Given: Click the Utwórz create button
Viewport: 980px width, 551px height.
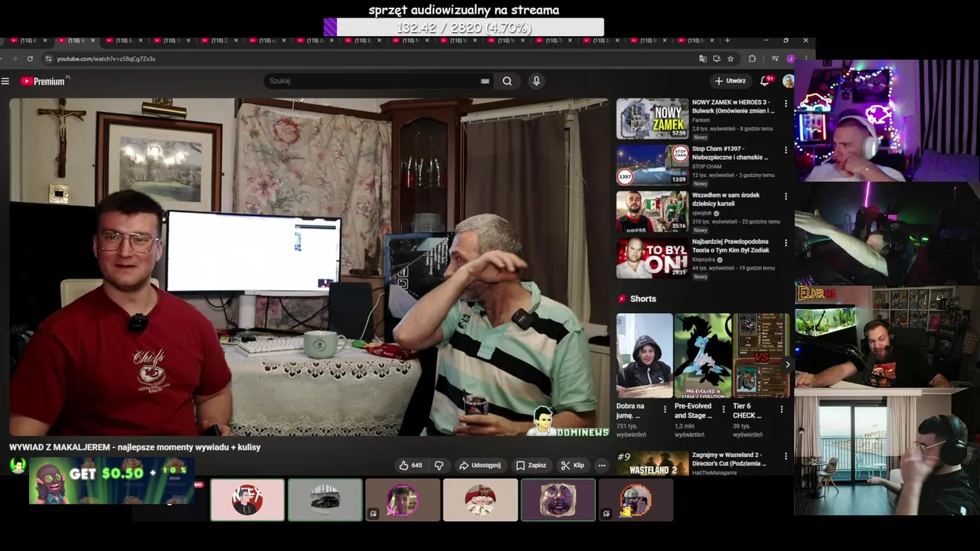Looking at the screenshot, I should 730,81.
